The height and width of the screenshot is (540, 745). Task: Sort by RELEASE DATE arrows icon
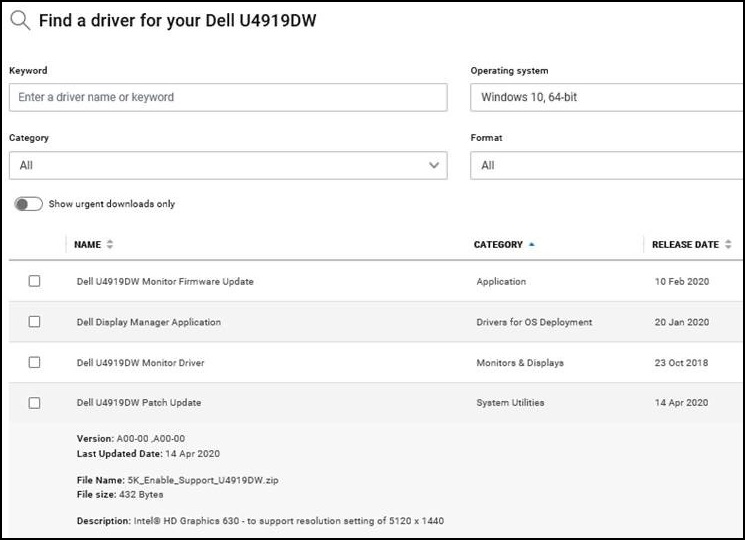click(728, 245)
